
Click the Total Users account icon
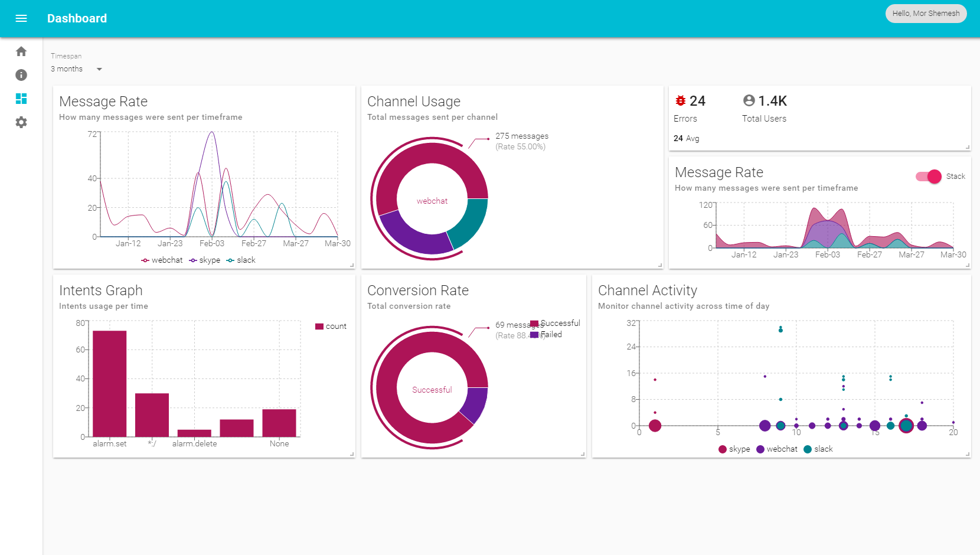click(x=749, y=100)
